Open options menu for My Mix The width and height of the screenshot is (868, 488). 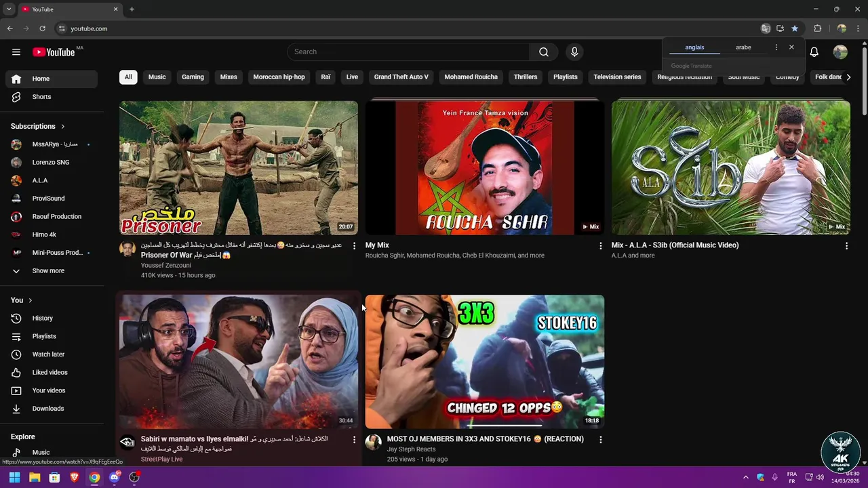tap(600, 245)
